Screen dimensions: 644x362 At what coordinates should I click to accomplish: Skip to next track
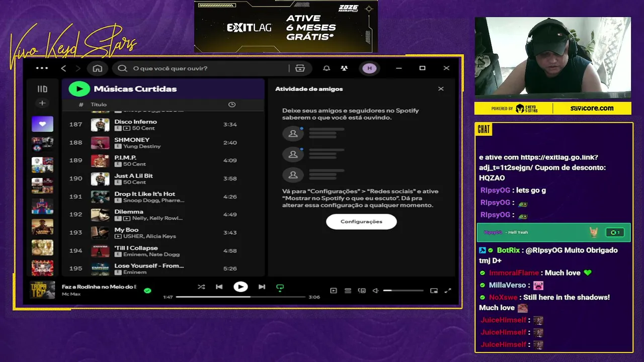262,287
